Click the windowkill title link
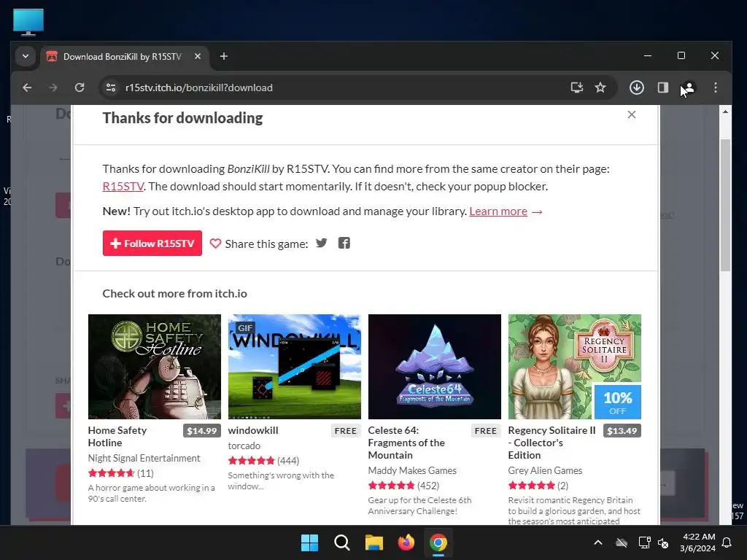This screenshot has width=747, height=560. [x=253, y=430]
